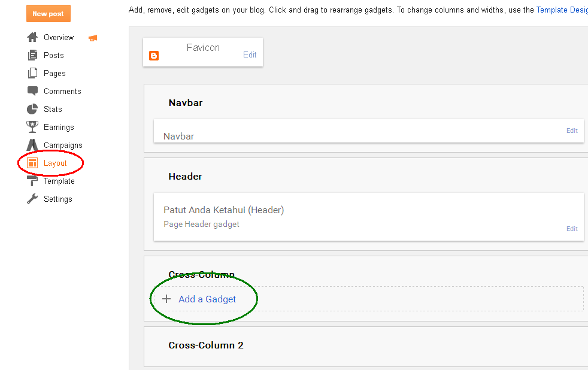Click the orange megaphone icon next to Overview

[92, 37]
